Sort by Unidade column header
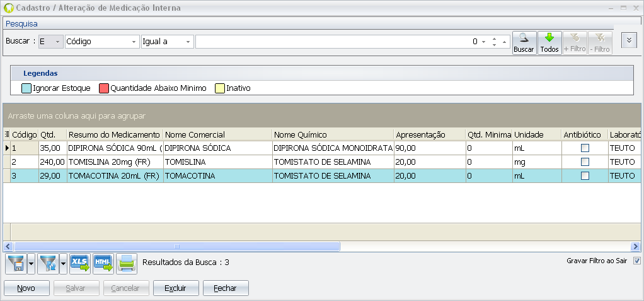 537,134
